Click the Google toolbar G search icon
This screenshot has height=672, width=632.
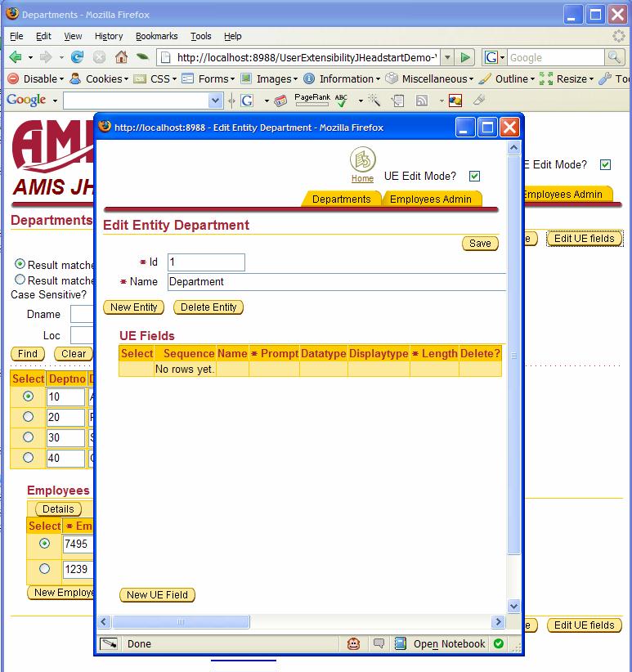click(x=247, y=101)
